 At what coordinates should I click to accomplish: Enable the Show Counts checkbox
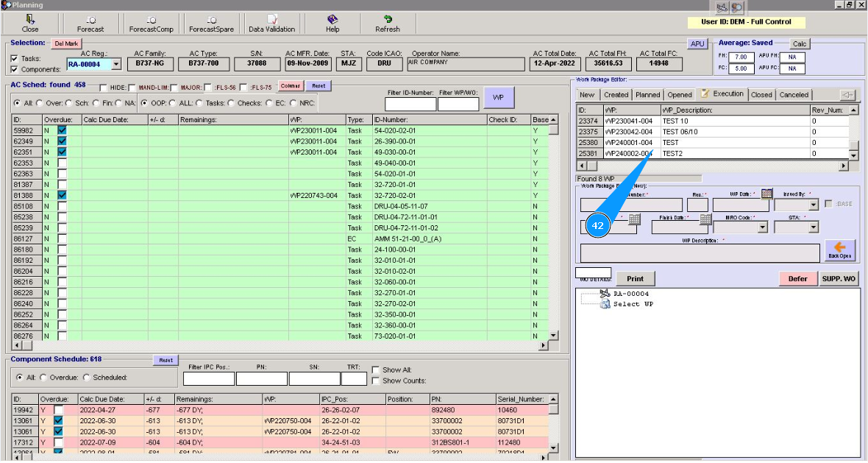pyautogui.click(x=376, y=381)
